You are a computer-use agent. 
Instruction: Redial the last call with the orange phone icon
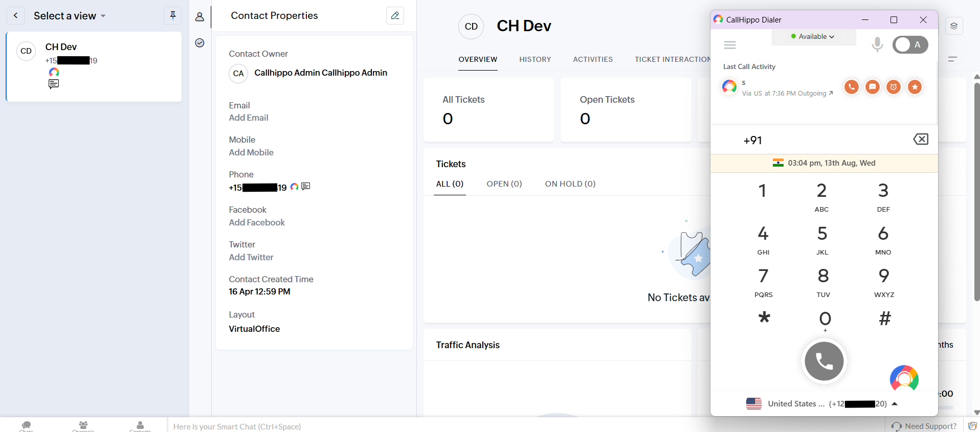[852, 87]
